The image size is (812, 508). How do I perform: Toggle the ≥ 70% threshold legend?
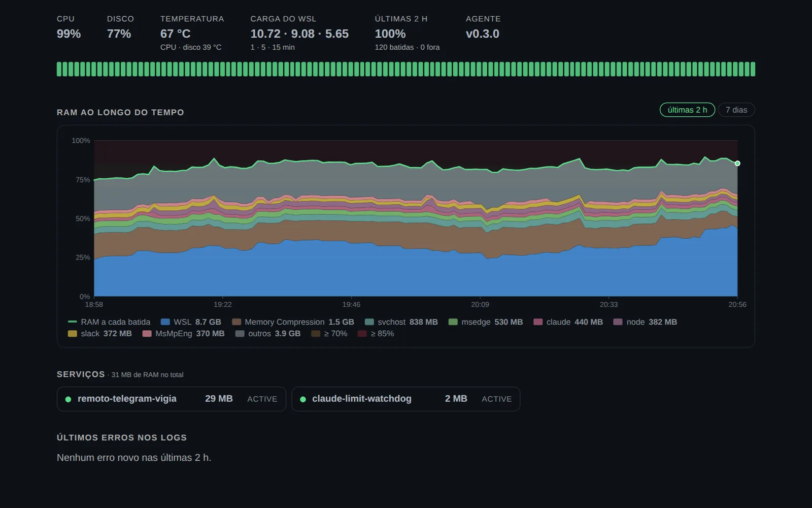329,334
